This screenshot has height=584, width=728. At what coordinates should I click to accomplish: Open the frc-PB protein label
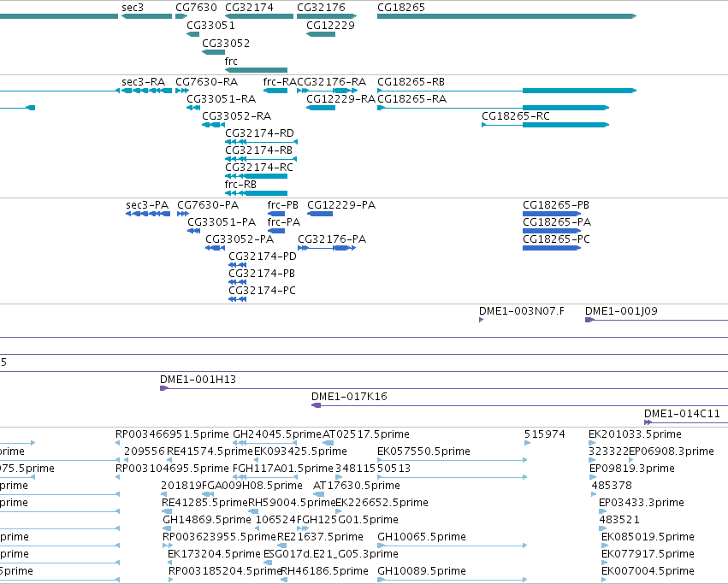(x=283, y=205)
